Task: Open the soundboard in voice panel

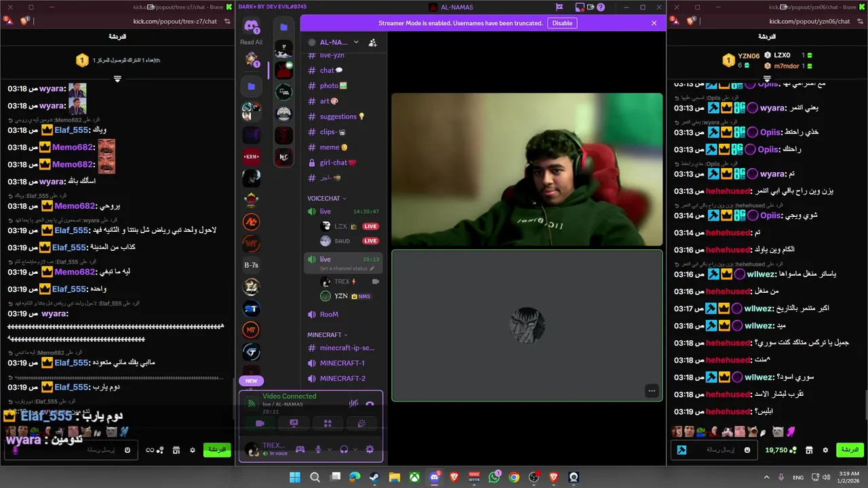Action: 361,423
